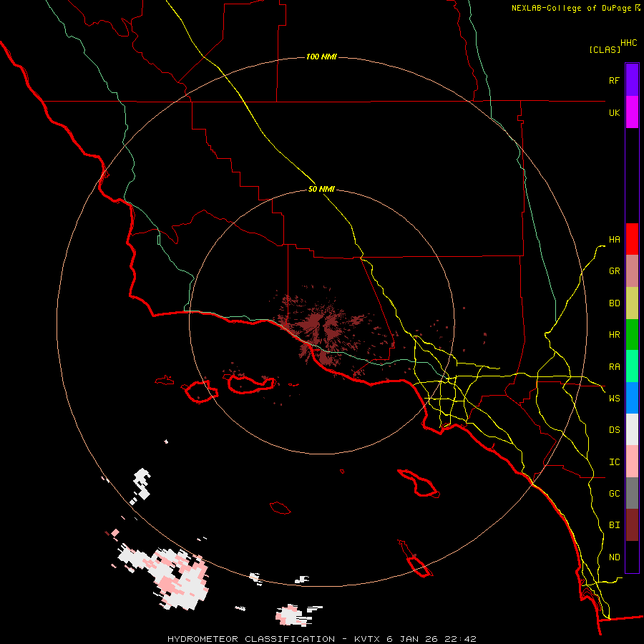Click the brown biological echo cluster near radar
644x644 pixels.
[x=323, y=328]
